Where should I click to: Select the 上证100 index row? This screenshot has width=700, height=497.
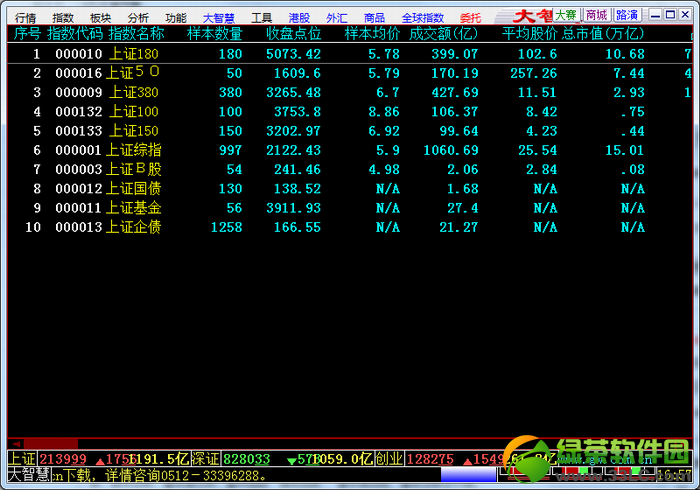(350, 112)
